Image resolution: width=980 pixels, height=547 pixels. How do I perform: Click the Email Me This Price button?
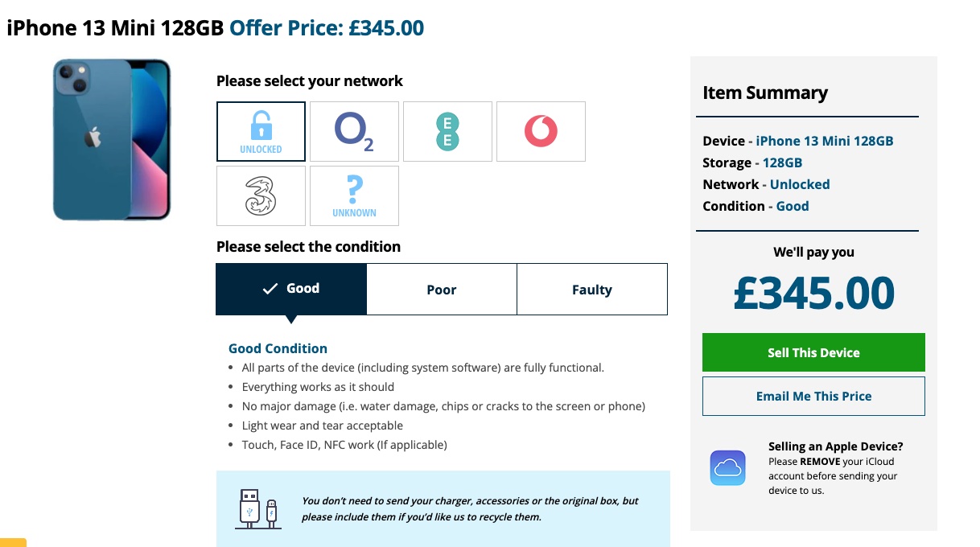point(813,396)
